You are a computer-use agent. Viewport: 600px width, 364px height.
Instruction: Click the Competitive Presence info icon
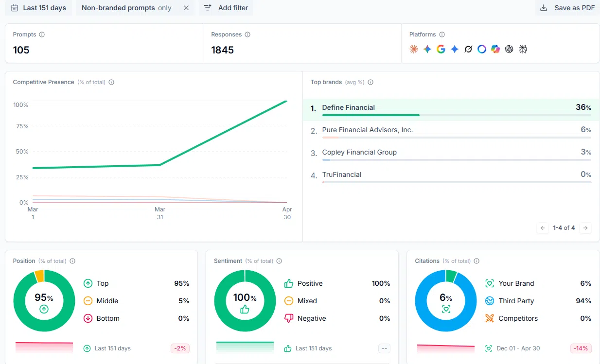click(x=111, y=82)
